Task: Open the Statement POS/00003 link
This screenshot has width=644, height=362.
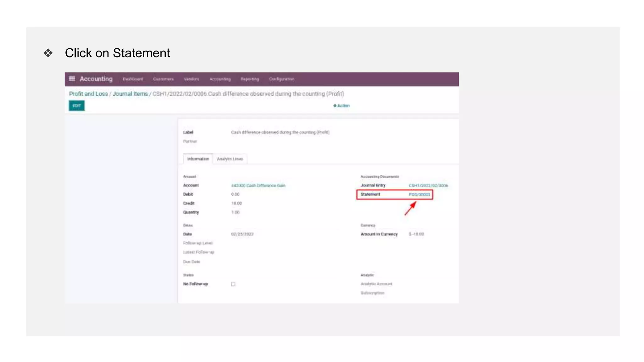Action: coord(419,195)
